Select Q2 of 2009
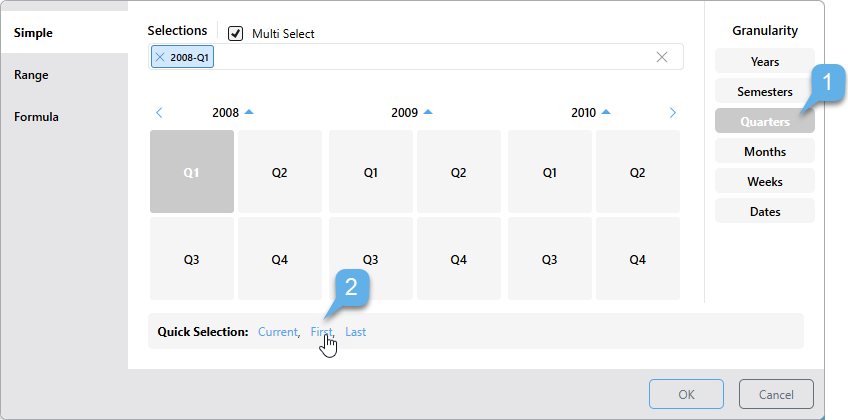This screenshot has width=848, height=420. coord(458,172)
